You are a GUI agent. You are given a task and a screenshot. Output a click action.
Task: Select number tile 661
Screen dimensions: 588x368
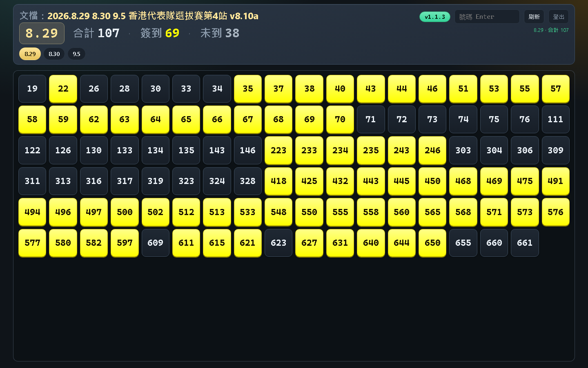coord(525,243)
